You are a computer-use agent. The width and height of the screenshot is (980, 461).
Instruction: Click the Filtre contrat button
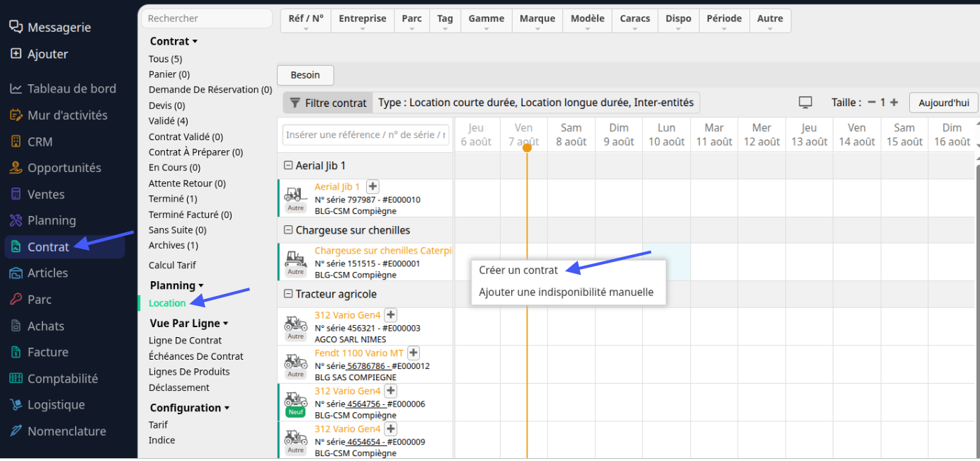(x=328, y=103)
